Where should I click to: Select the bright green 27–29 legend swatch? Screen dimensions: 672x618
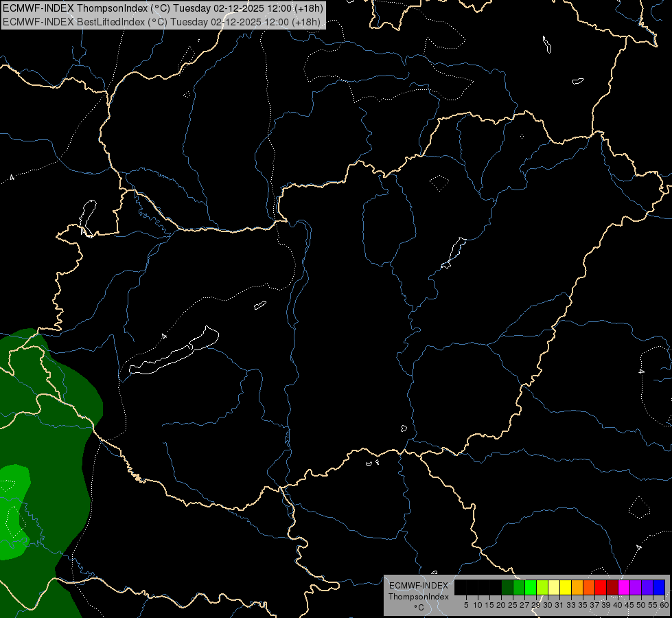(x=531, y=587)
